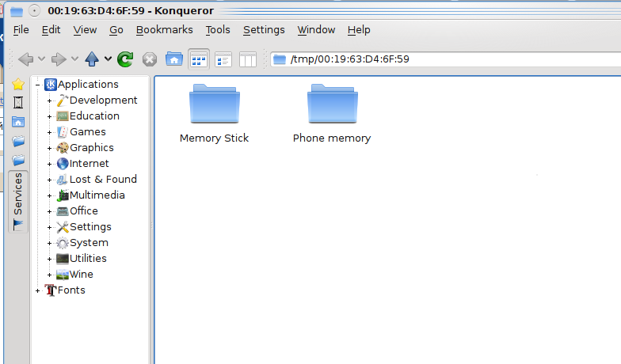This screenshot has width=621, height=364.
Task: Expand the Education tree node
Action: click(49, 116)
